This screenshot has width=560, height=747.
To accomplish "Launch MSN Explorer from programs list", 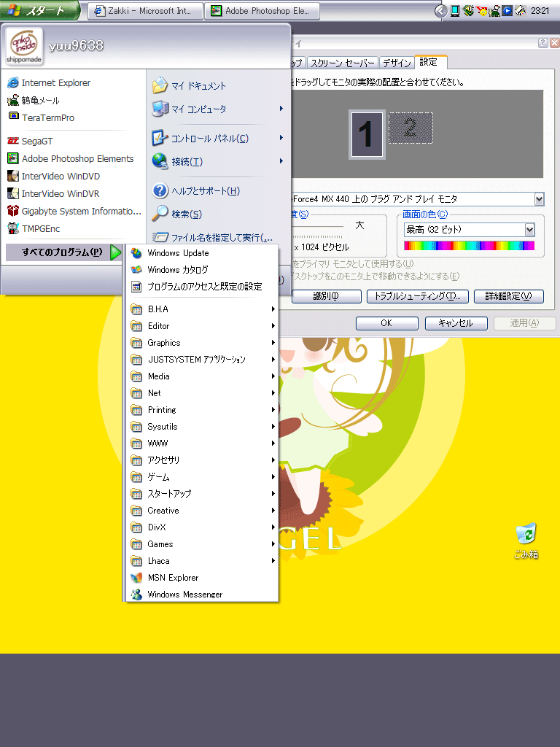I will [172, 578].
